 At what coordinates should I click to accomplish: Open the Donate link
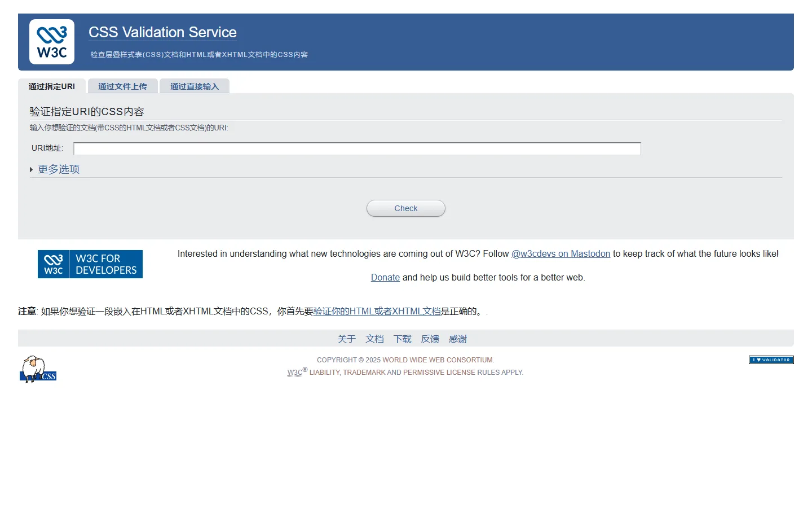click(385, 278)
